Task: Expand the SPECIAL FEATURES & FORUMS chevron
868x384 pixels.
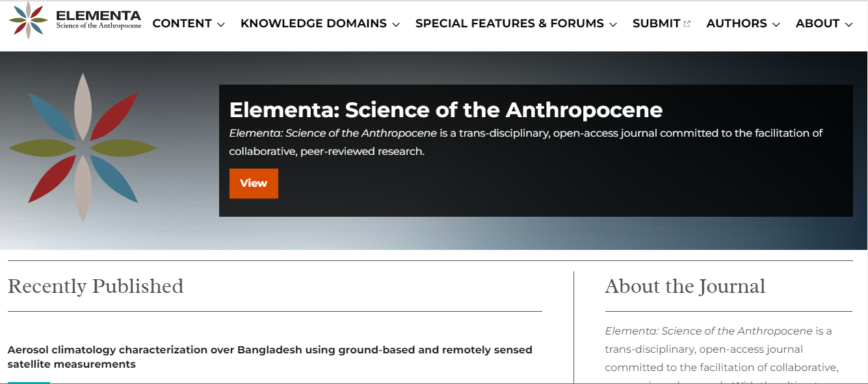Action: click(613, 25)
